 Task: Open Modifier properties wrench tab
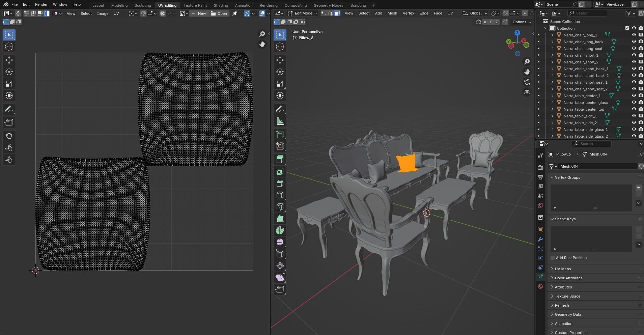pos(540,239)
